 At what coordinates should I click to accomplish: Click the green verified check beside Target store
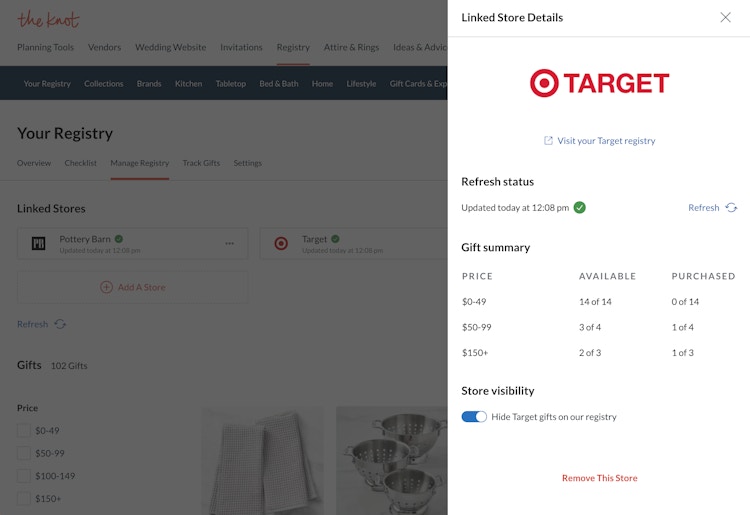coord(335,239)
